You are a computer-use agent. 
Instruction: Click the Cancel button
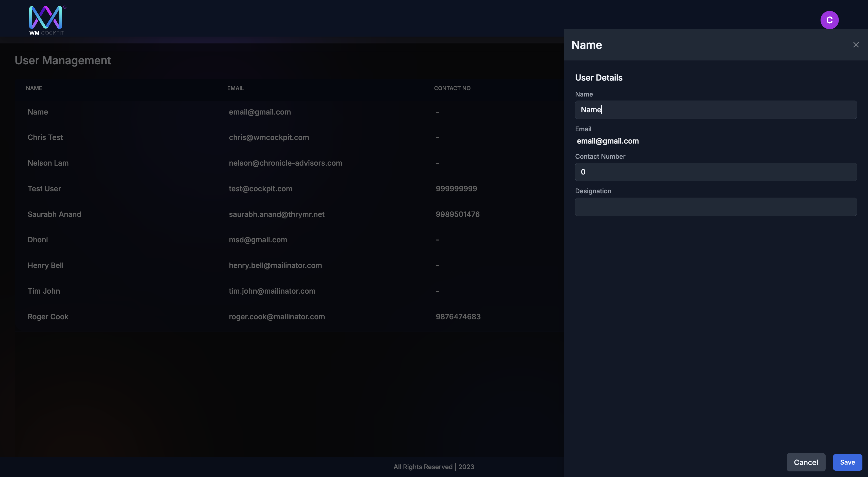(x=806, y=462)
